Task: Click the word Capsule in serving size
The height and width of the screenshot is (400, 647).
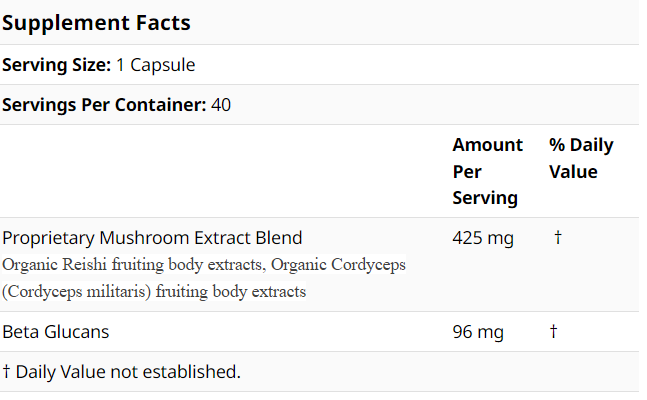Action: [162, 66]
